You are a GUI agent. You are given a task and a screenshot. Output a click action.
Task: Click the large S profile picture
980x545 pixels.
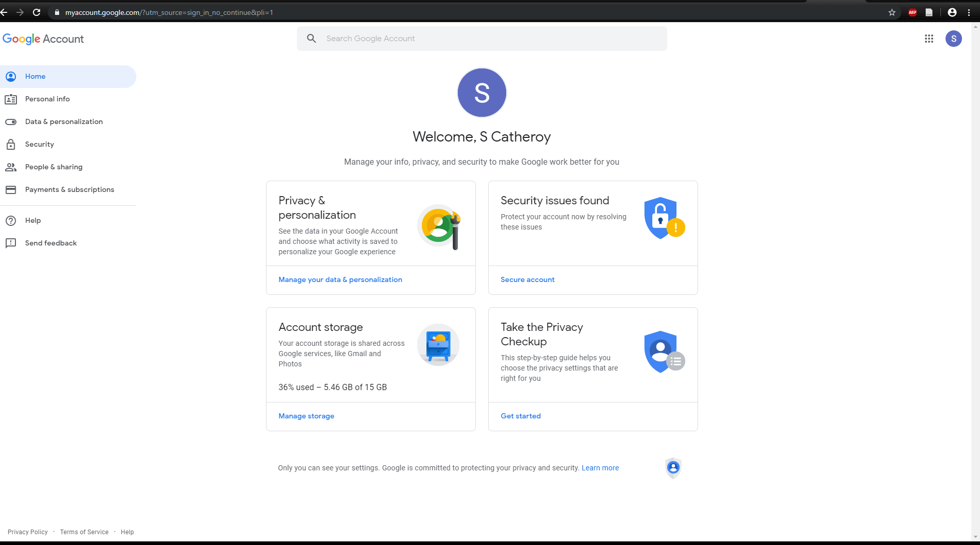[x=482, y=93]
